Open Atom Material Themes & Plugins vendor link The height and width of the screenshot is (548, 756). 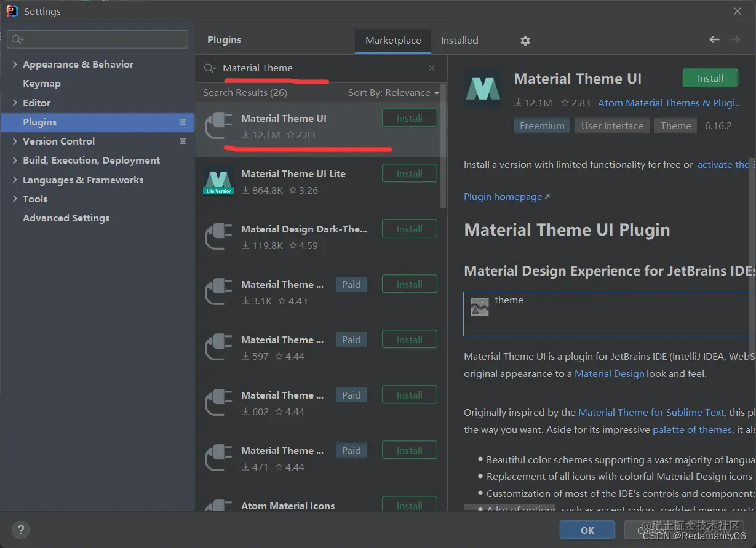pos(669,103)
